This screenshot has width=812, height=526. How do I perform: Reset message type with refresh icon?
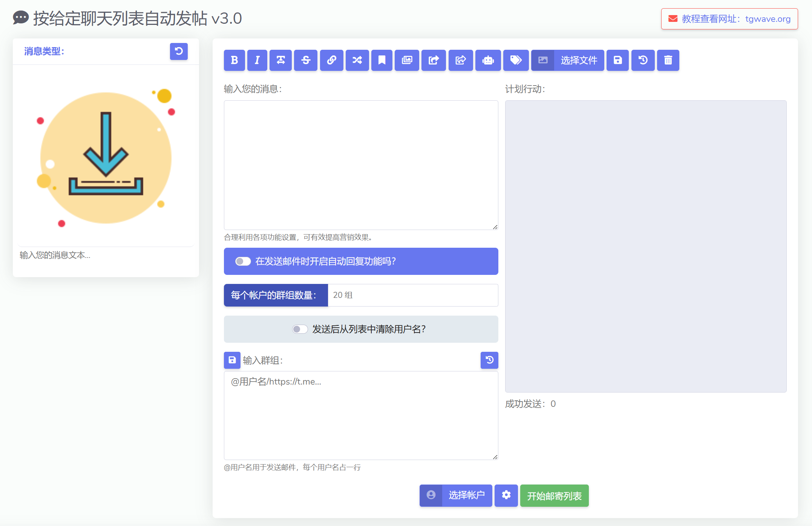coord(179,51)
